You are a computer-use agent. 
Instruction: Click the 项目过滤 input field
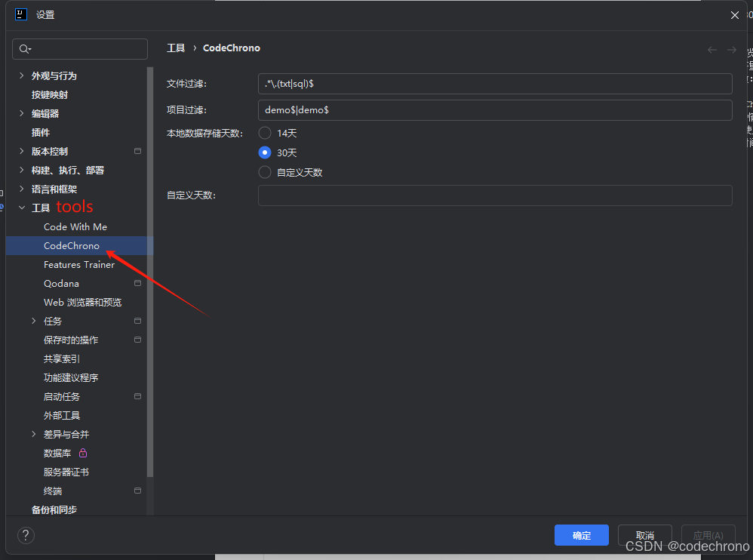pyautogui.click(x=495, y=110)
